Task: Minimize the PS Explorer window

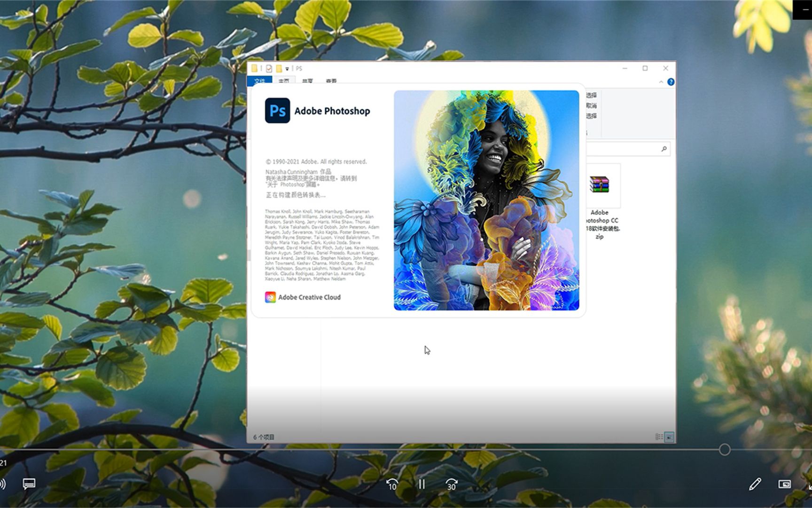Action: [625, 68]
